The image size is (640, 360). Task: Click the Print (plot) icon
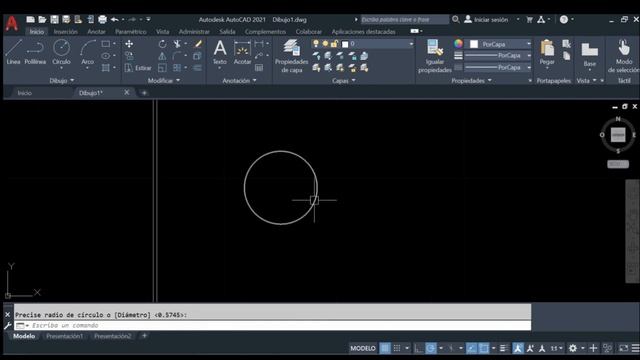pos(102,19)
